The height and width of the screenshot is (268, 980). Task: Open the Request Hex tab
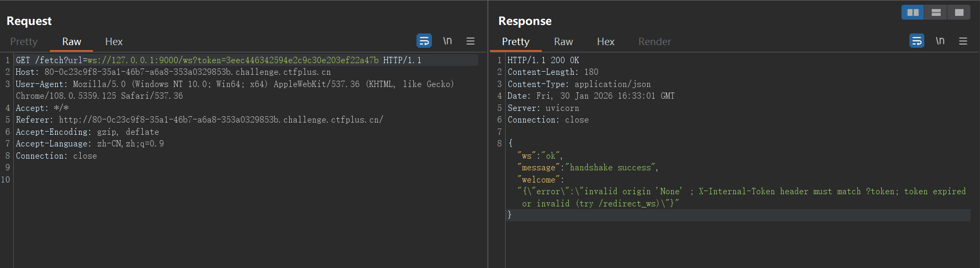[x=114, y=41]
